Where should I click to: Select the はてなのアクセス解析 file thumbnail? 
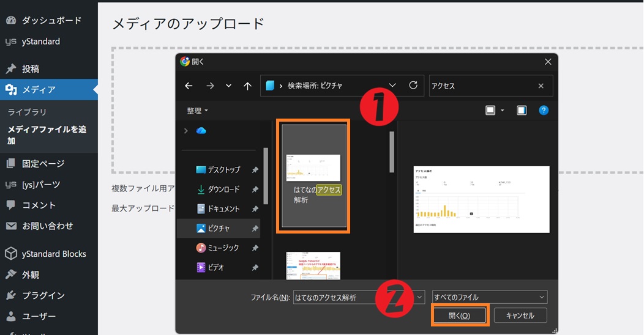click(314, 176)
